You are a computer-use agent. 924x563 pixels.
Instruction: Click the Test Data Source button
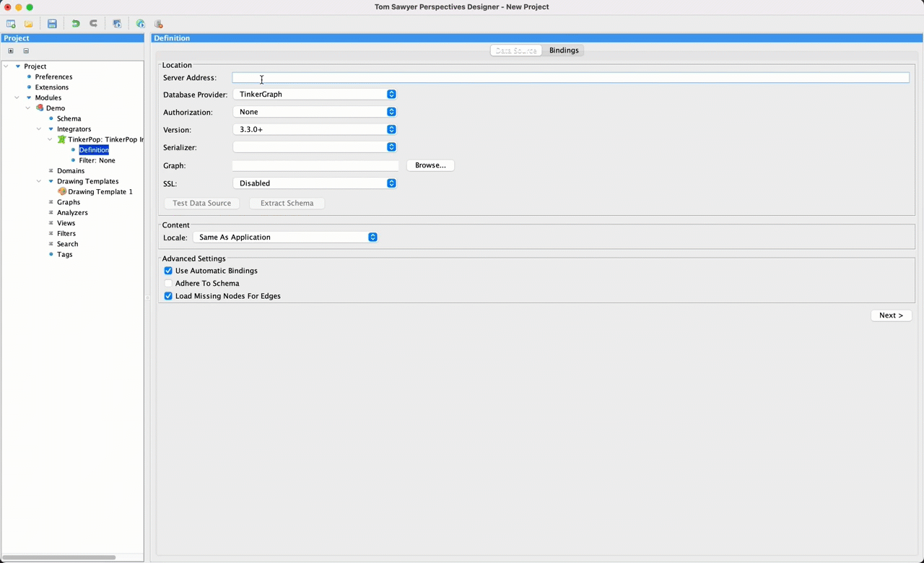click(201, 204)
